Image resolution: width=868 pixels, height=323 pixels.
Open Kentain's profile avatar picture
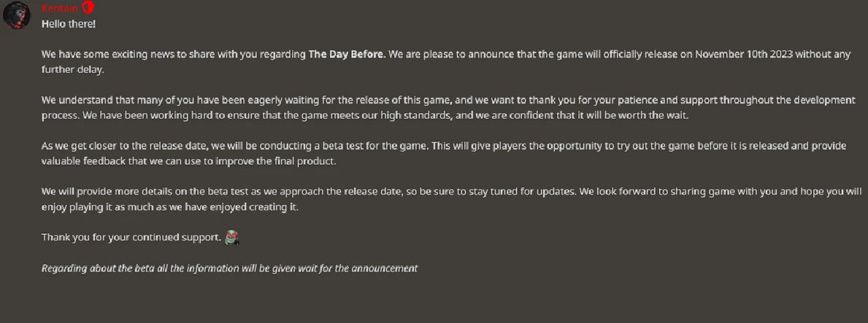coord(17,14)
